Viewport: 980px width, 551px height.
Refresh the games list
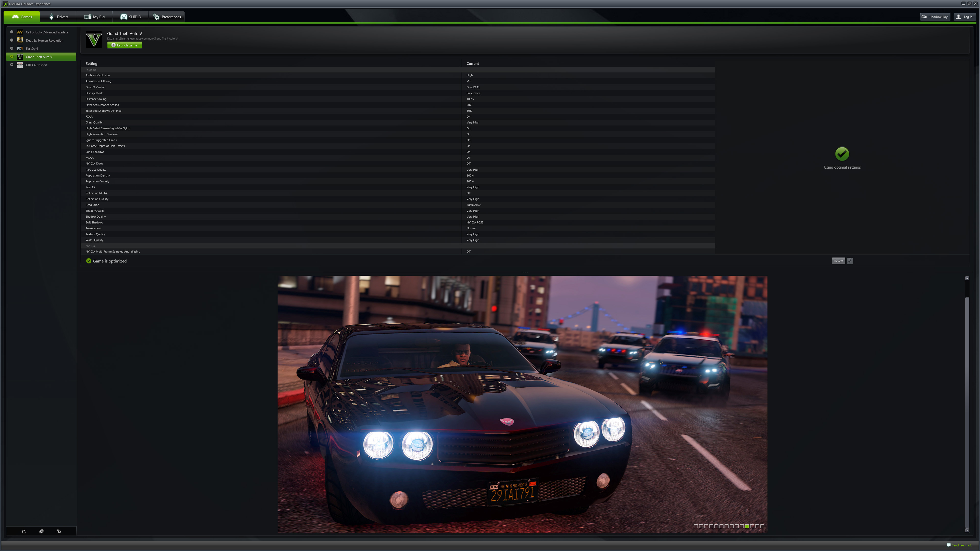pyautogui.click(x=23, y=531)
